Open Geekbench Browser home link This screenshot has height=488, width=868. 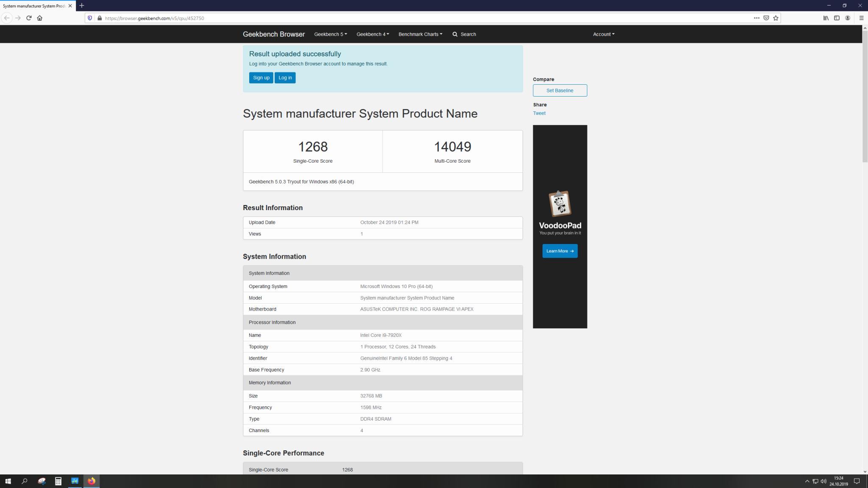[274, 34]
